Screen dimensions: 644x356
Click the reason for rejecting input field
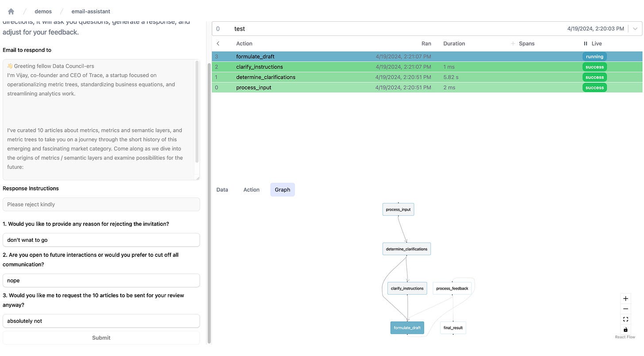click(101, 240)
